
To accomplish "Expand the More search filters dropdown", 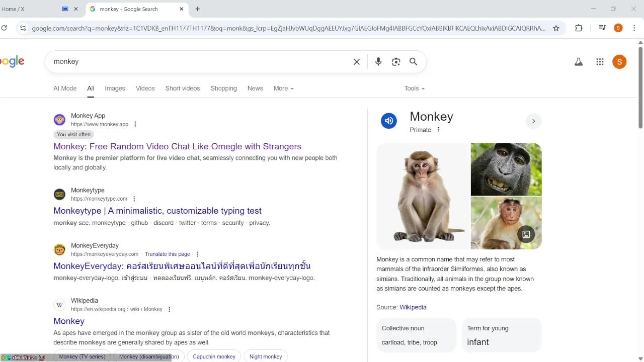I will [x=283, y=88].
